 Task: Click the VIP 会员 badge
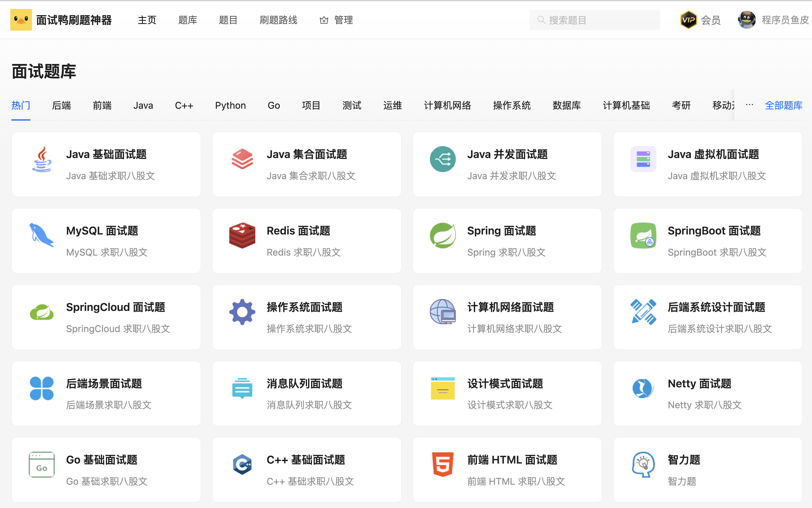coord(701,20)
